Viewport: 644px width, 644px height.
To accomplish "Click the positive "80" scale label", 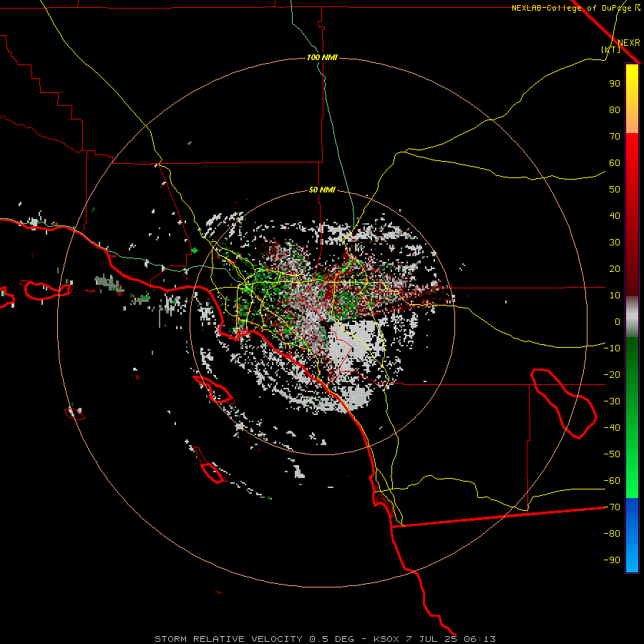I will pos(615,110).
